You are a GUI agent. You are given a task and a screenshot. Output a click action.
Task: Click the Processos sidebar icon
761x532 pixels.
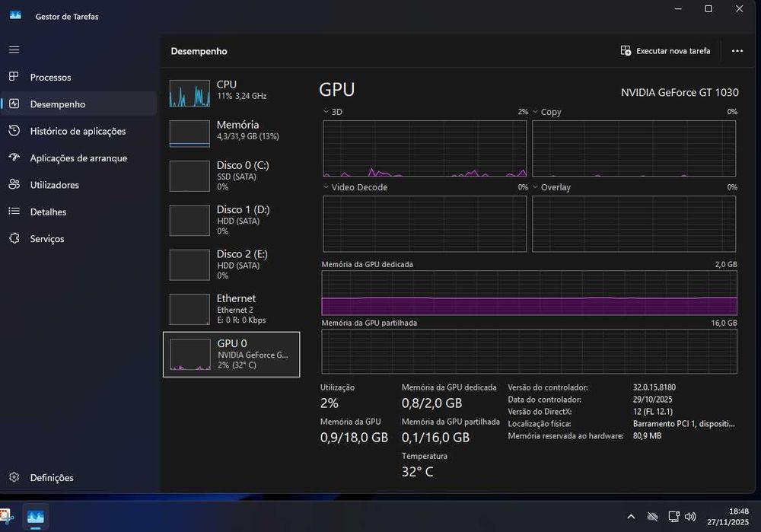pos(14,77)
